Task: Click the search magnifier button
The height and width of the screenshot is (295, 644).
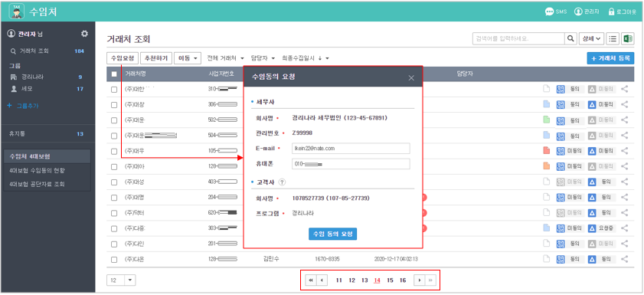Action: tap(570, 38)
